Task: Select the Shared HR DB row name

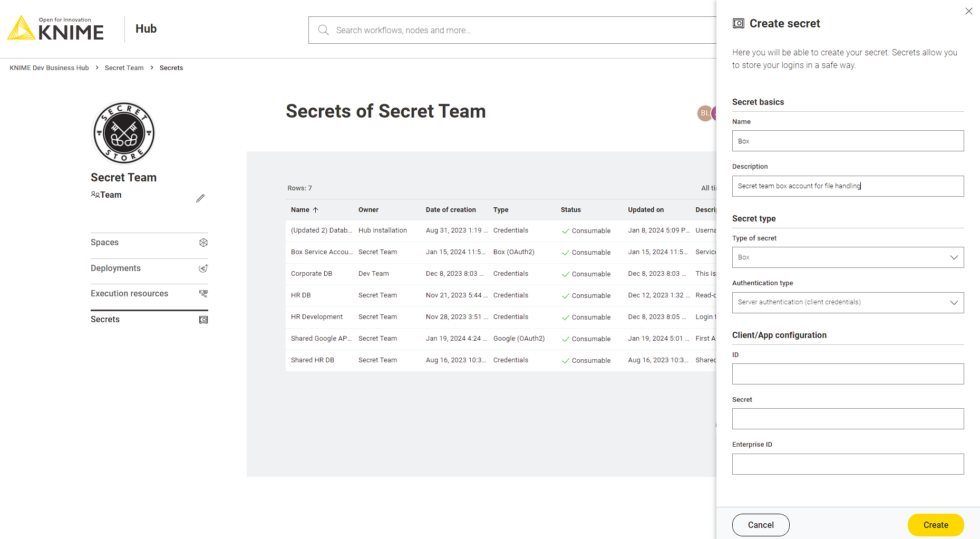Action: (x=313, y=360)
